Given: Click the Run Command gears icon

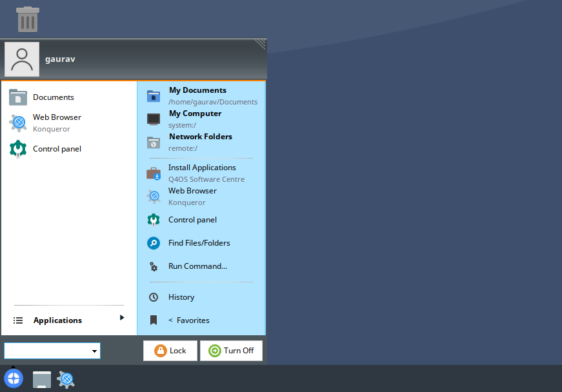Looking at the screenshot, I should (154, 266).
